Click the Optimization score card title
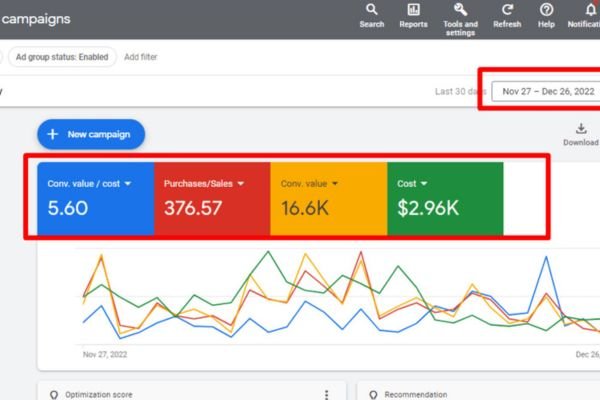600x400 pixels. [99, 395]
